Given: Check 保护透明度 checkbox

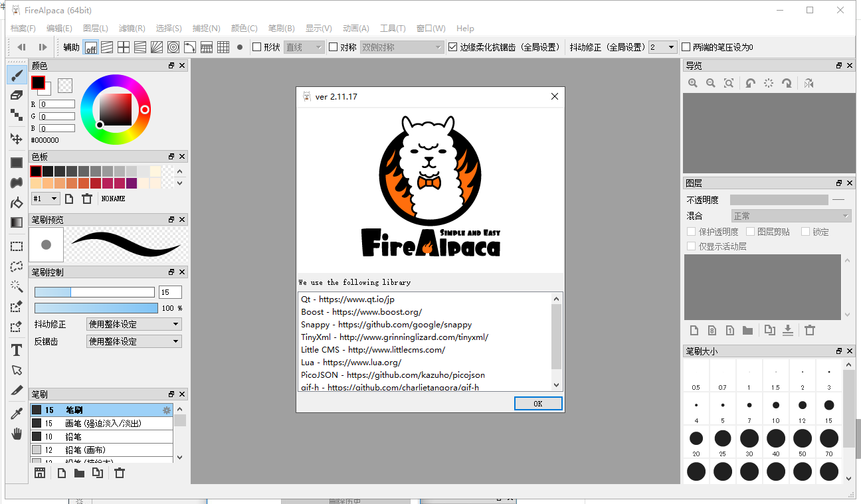Looking at the screenshot, I should click(692, 232).
